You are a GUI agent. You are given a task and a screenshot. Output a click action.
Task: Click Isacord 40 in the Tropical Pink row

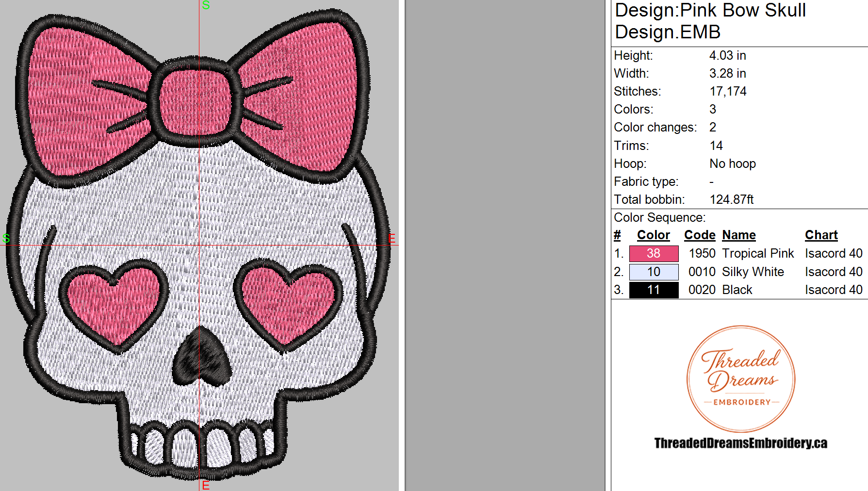[x=834, y=254]
